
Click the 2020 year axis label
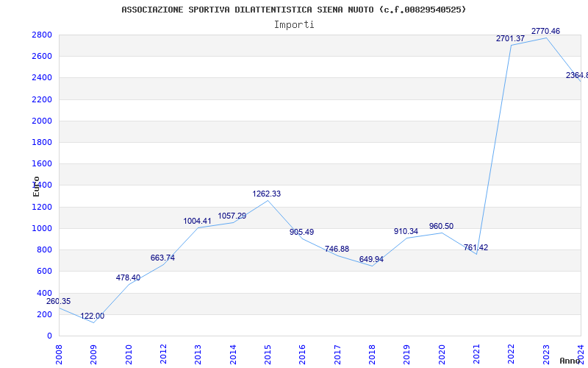[x=442, y=355]
